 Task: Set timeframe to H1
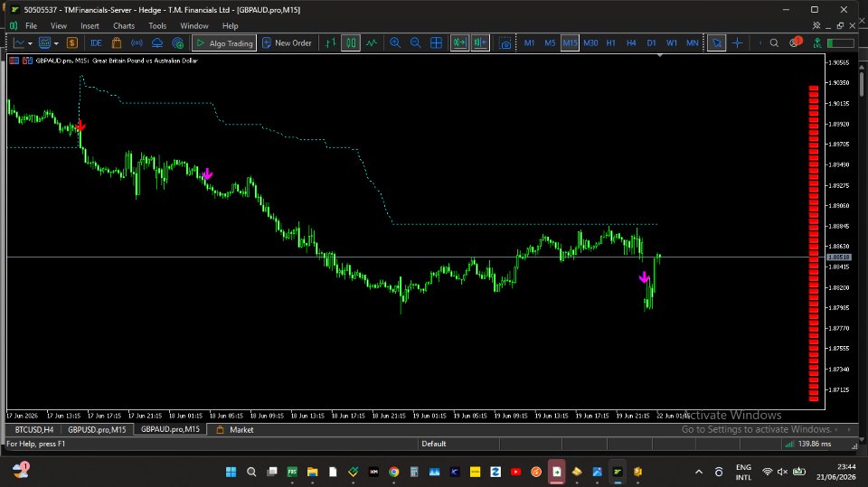[x=610, y=42]
